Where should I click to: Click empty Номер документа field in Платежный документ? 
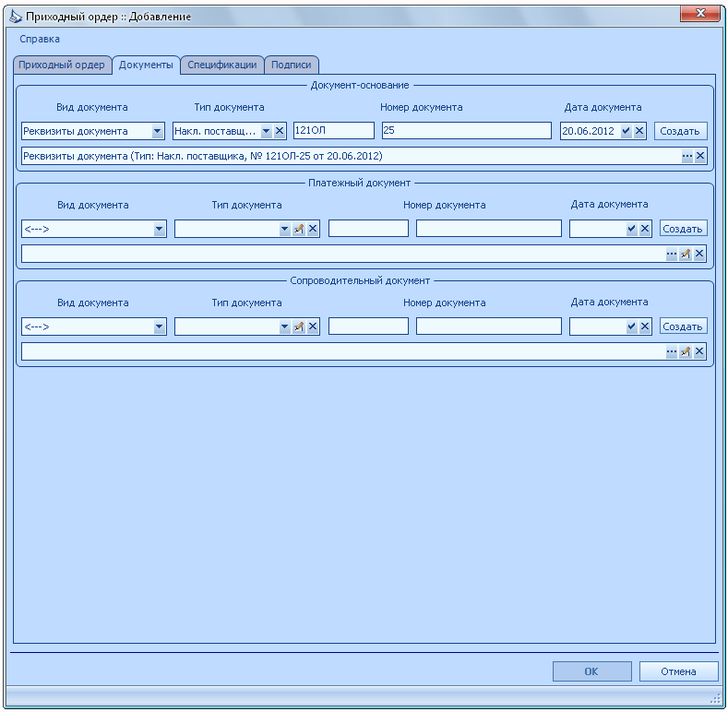(489, 229)
